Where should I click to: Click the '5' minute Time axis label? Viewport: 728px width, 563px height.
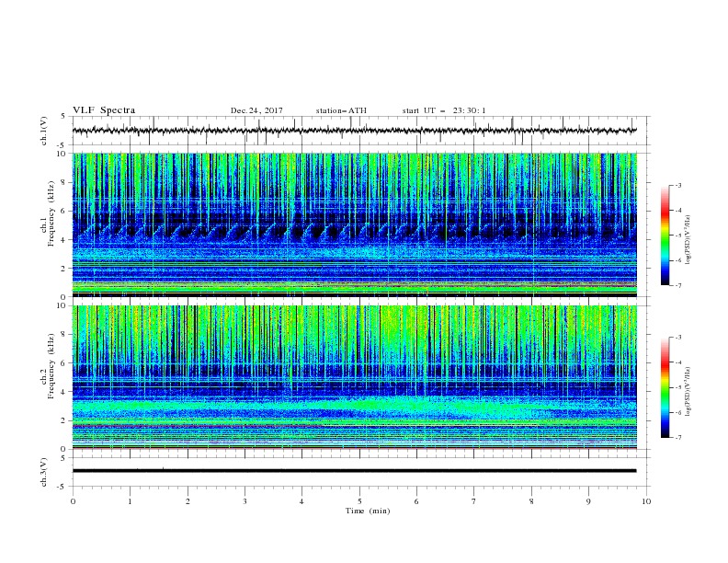click(359, 501)
